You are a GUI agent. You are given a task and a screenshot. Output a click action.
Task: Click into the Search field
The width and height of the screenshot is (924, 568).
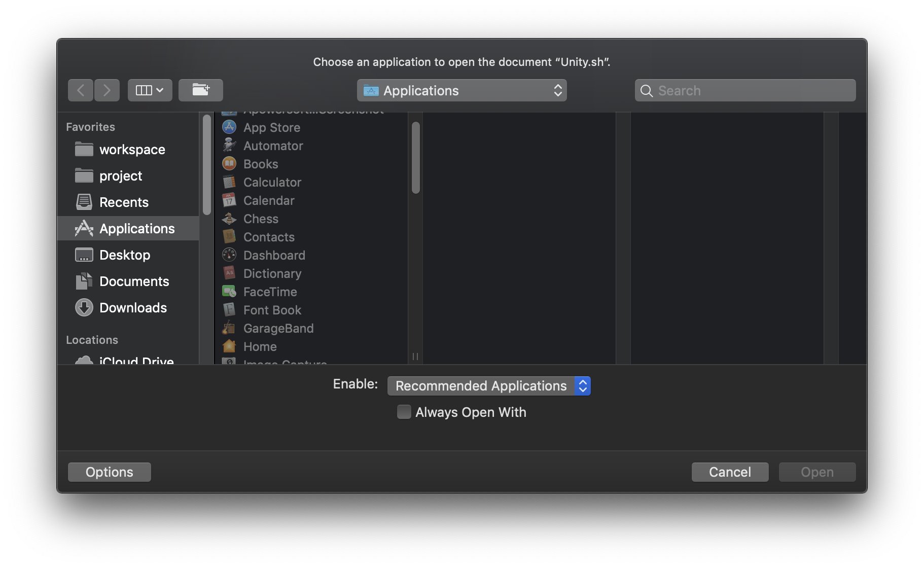pyautogui.click(x=745, y=90)
